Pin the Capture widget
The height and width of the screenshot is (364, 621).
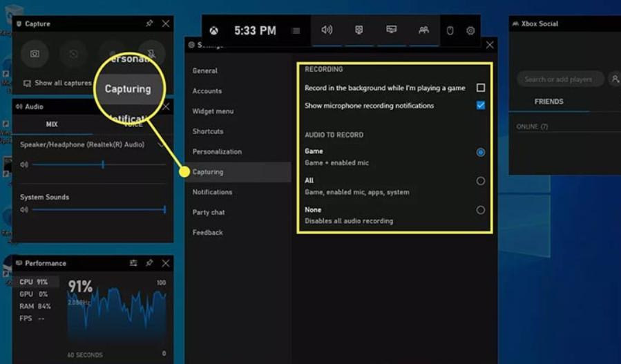coord(149,23)
